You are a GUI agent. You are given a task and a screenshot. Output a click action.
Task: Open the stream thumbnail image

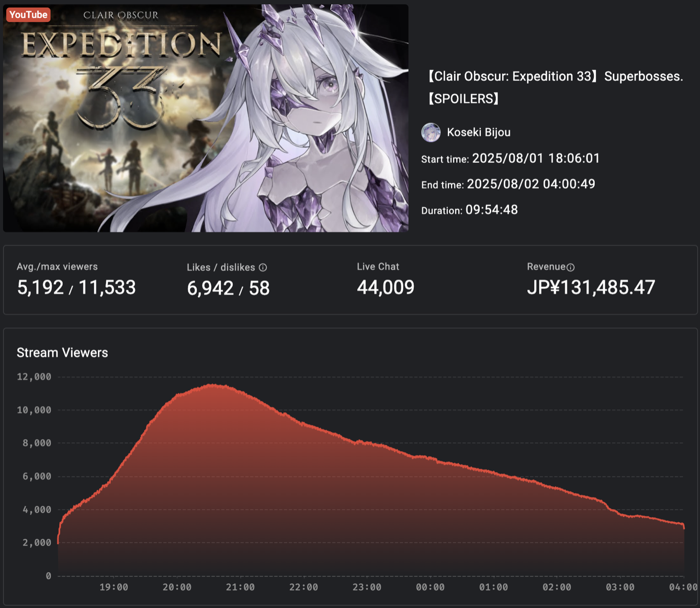pos(206,118)
